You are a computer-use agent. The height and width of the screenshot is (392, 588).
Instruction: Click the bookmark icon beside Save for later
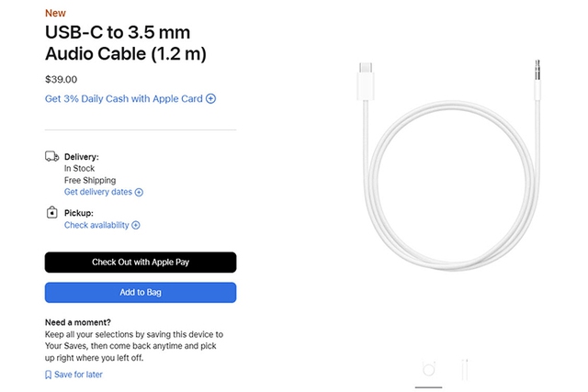48,375
